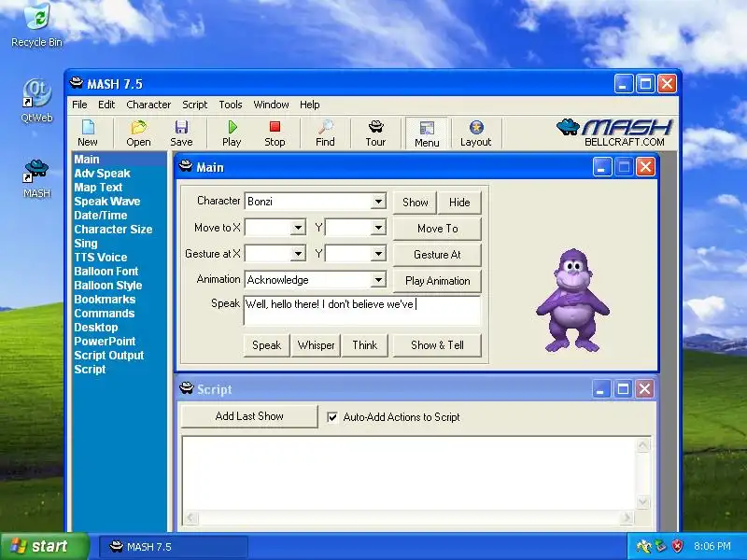Click the Show & Tell button

[437, 345]
